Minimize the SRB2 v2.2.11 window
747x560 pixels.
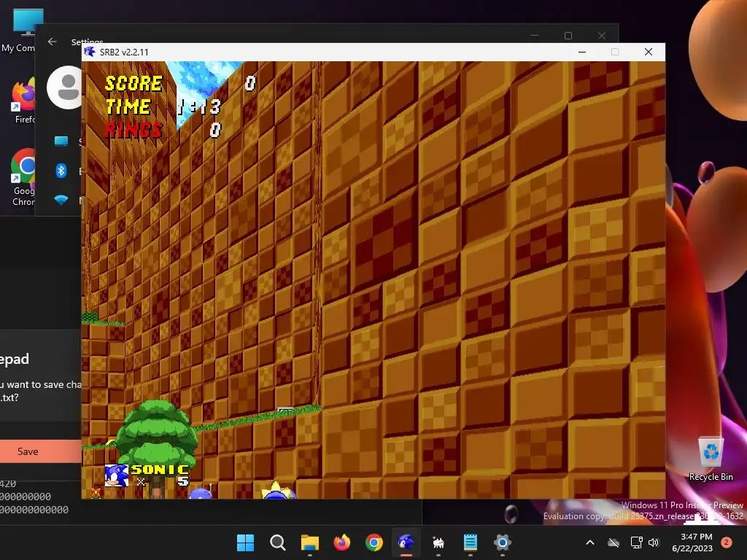click(x=582, y=52)
